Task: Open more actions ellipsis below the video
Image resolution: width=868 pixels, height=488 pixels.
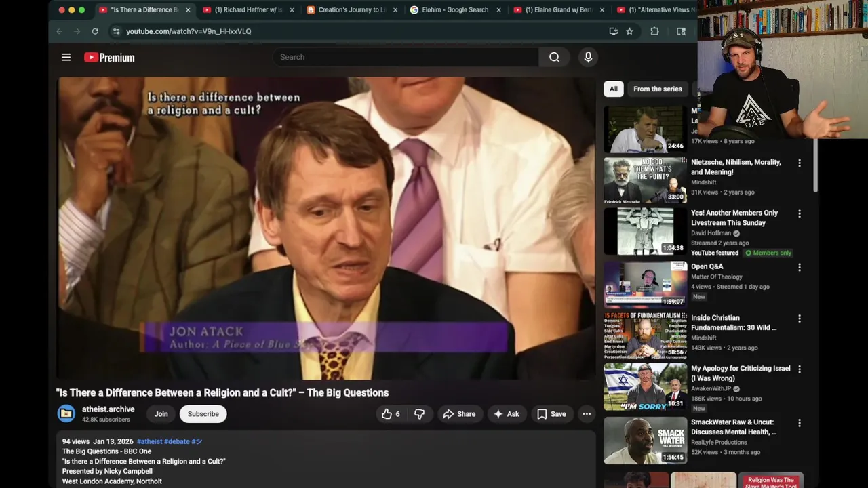Action: tap(587, 414)
